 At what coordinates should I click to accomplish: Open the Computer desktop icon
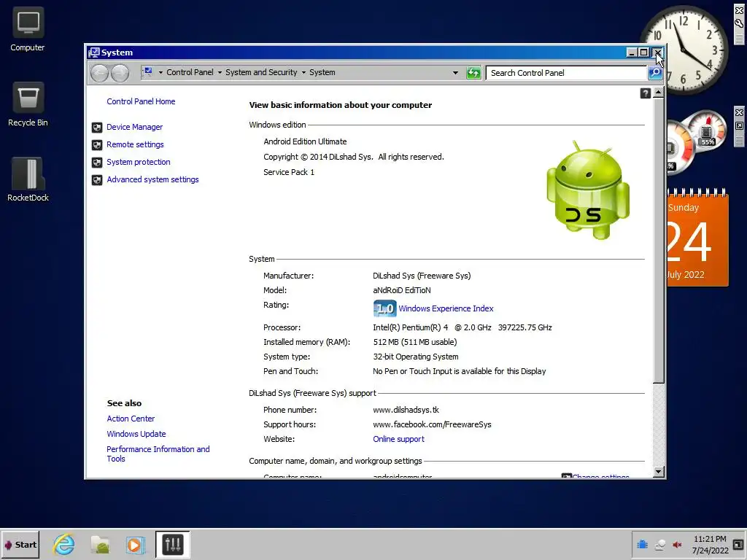tap(28, 28)
